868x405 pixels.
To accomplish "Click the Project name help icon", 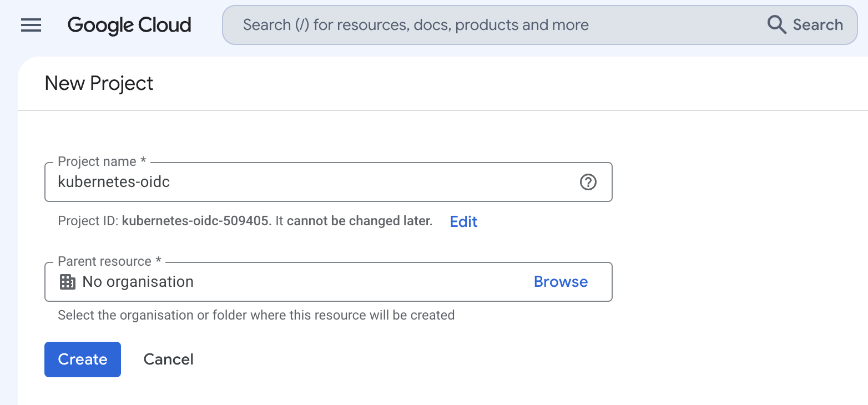I will (588, 182).
